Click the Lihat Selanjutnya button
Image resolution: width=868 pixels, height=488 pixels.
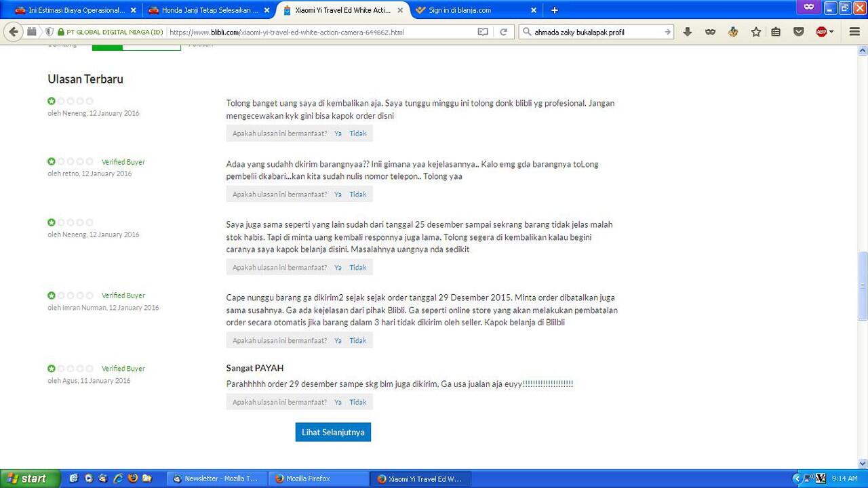pyautogui.click(x=333, y=432)
